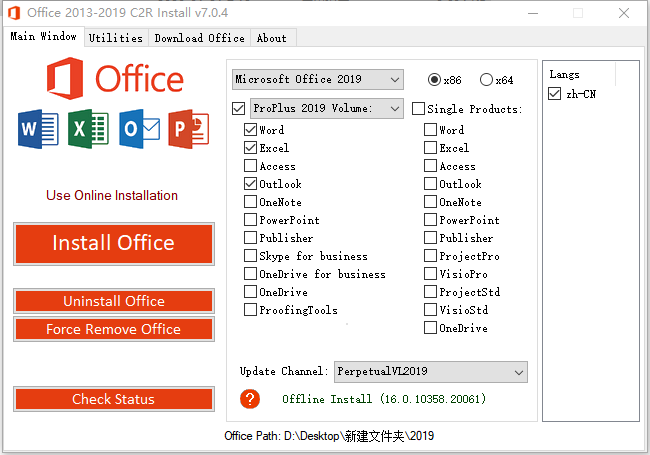This screenshot has height=455, width=650.
Task: Check OneNote in the ProPlus list
Action: [x=250, y=202]
